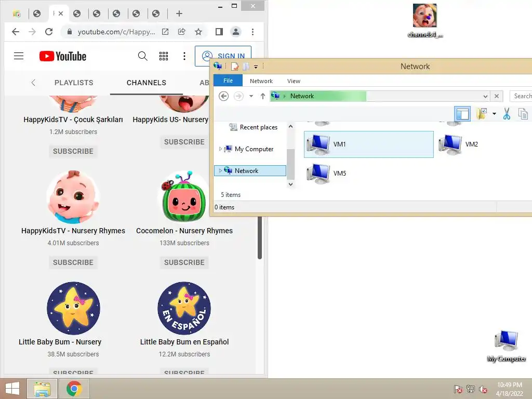
Task: Open the address bar history dropdown
Action: [486, 96]
